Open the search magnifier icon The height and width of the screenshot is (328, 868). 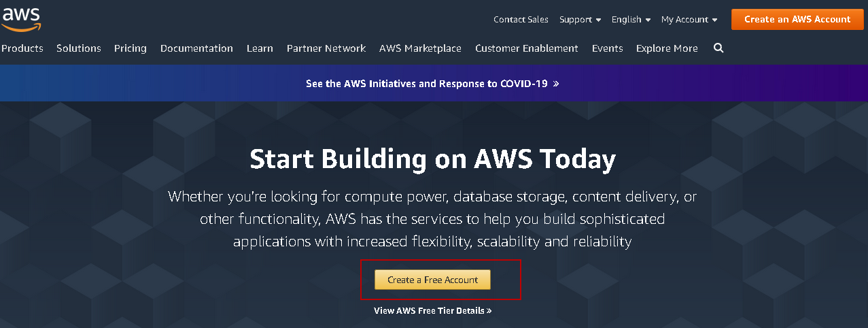pos(718,48)
